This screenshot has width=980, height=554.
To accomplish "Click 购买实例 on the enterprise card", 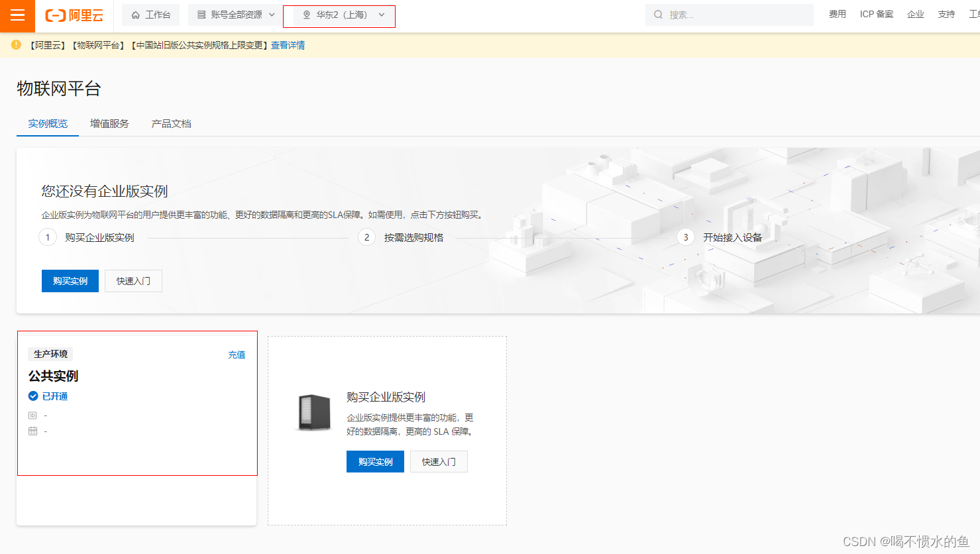I will point(375,462).
